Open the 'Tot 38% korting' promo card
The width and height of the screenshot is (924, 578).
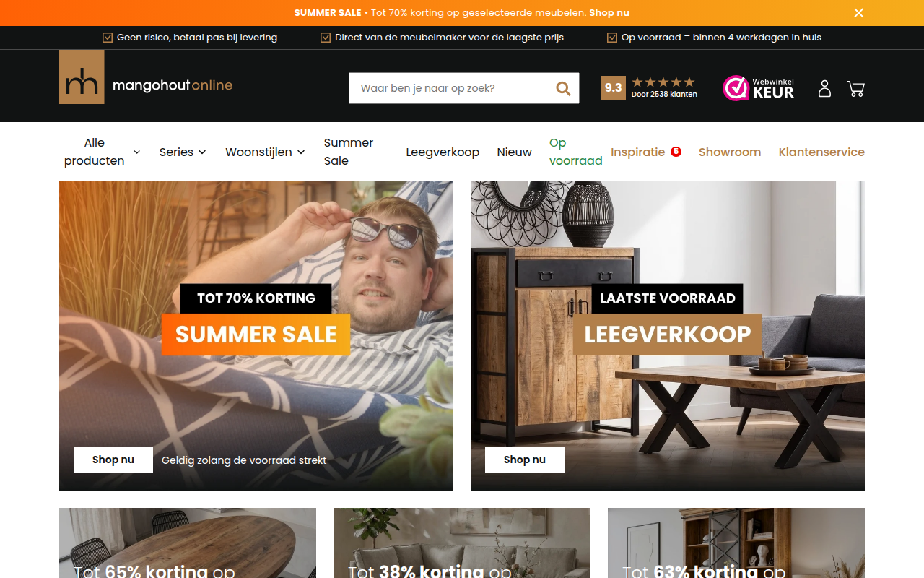point(462,543)
